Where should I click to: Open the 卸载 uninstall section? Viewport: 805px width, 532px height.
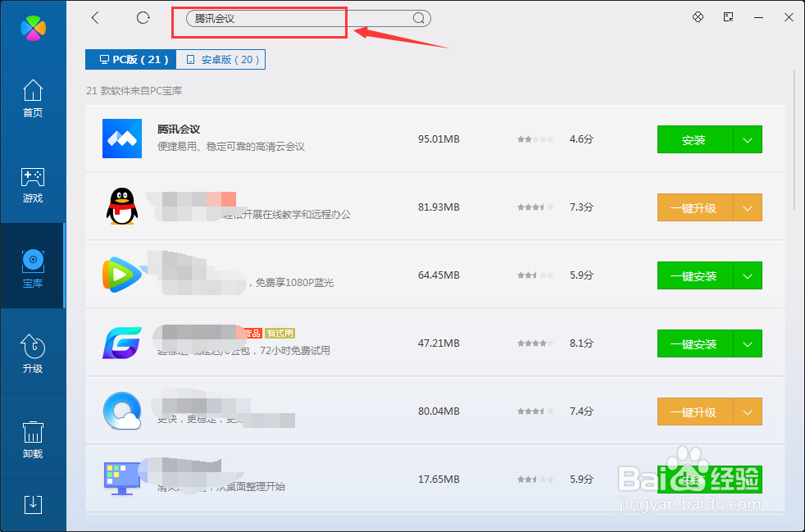pos(33,439)
